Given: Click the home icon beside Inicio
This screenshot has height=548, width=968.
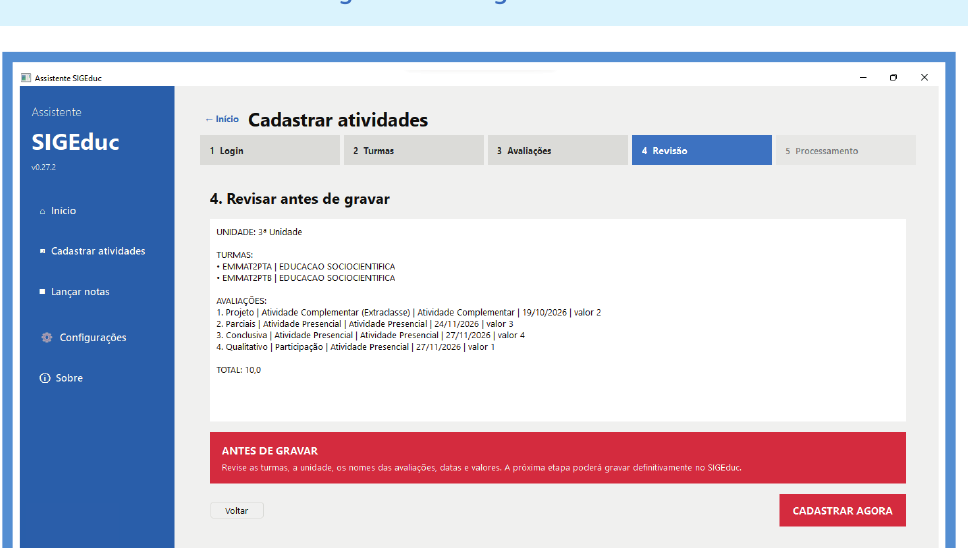Looking at the screenshot, I should (42, 211).
